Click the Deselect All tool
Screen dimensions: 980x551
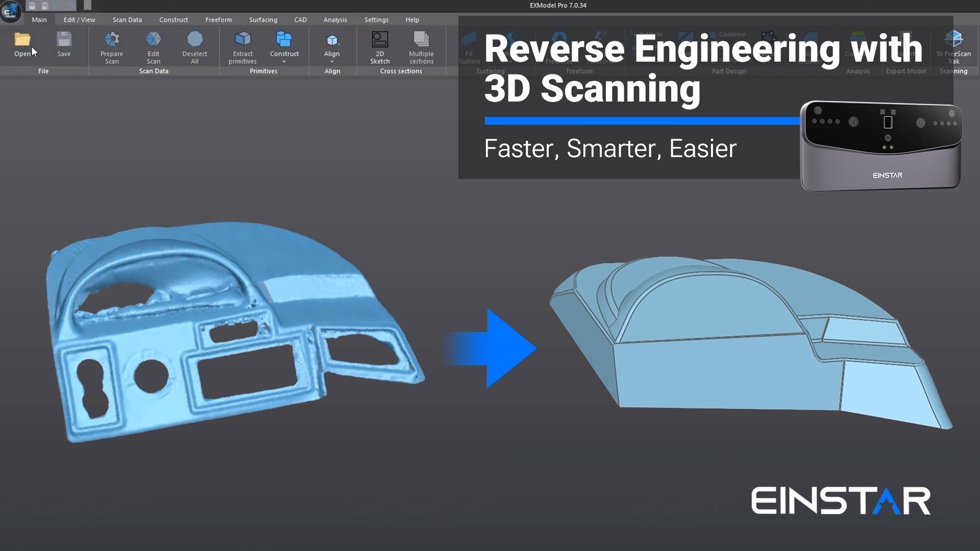(x=195, y=46)
